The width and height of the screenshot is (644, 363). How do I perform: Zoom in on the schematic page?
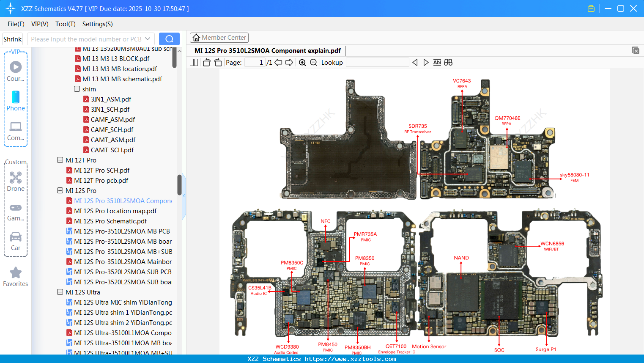302,62
